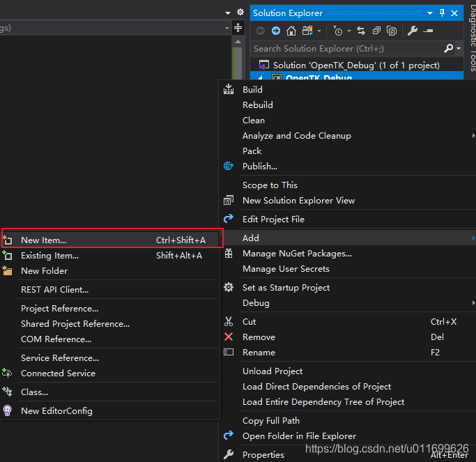Click the search magnifier icon
Screen dimensions: 476x462
pos(448,48)
